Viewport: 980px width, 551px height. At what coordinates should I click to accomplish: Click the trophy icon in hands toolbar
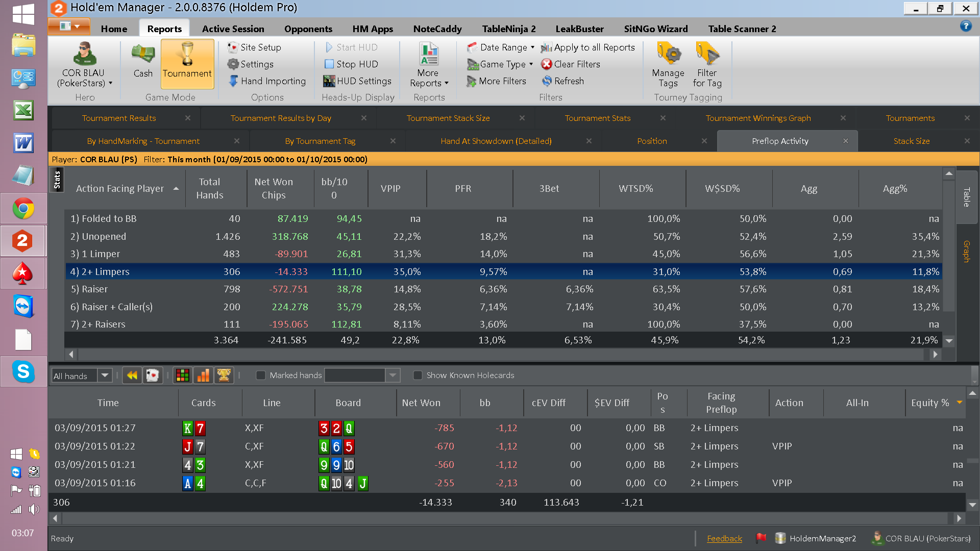[x=224, y=376]
